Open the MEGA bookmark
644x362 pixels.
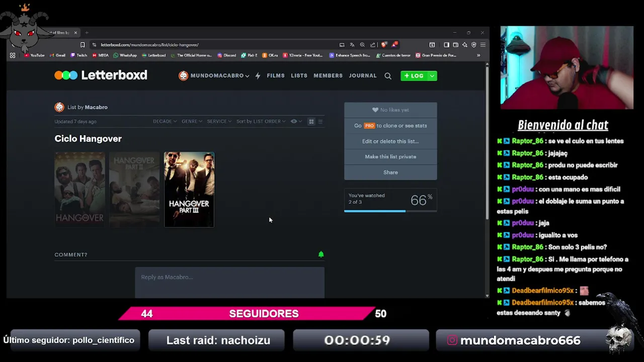[101, 55]
